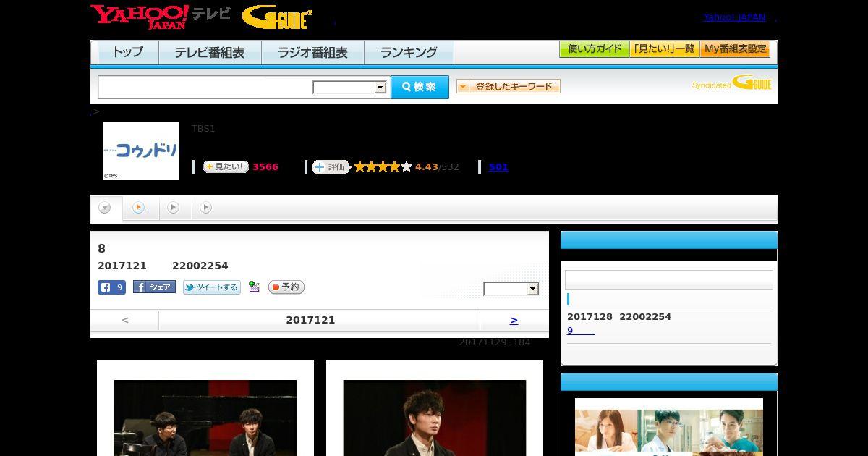Open the Yahoo! Japan TV logo
This screenshot has height=456, width=868.
click(161, 17)
